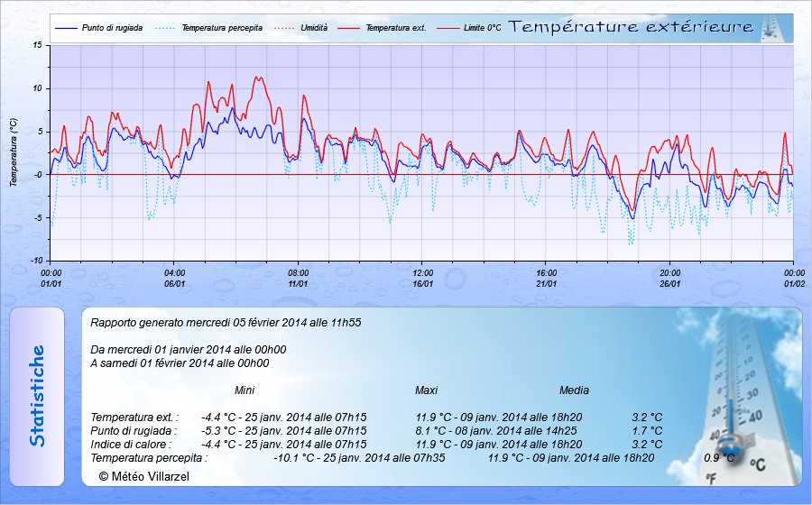Click the Temperatura (°C) vertical axis label
Image resolution: width=812 pixels, height=505 pixels.
click(x=14, y=151)
